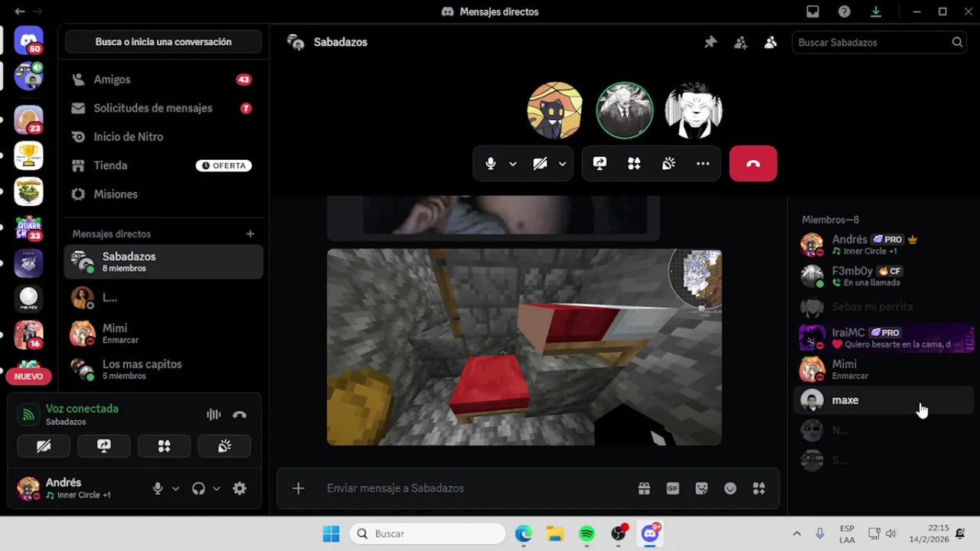This screenshot has width=980, height=551.
Task: Open member IraiMC profile
Action: [884, 337]
